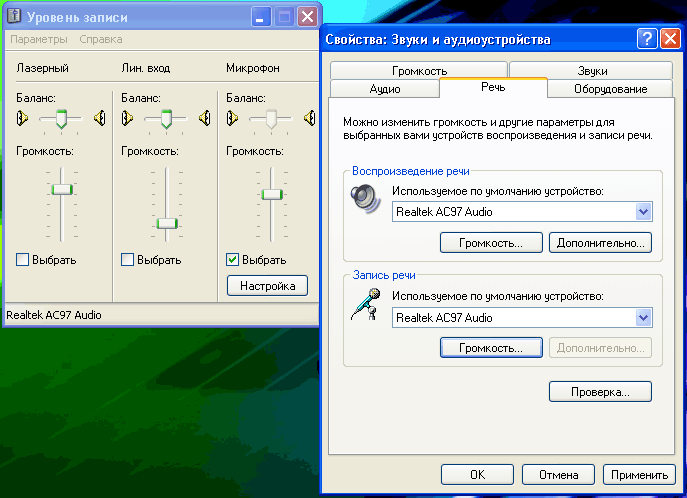Screen dimensions: 687x498
Task: Click Микрофон volume slider thumb
Action: point(272,194)
